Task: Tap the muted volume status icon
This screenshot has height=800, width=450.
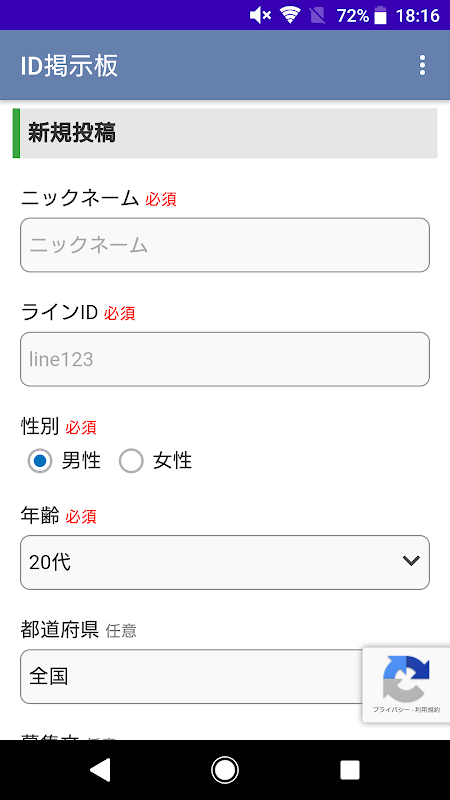Action: point(260,16)
